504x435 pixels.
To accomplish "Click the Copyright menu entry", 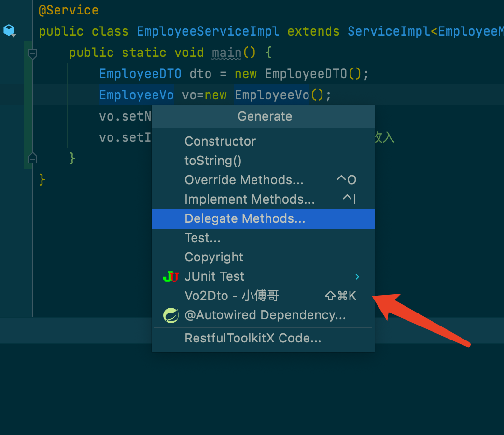I will click(x=214, y=257).
